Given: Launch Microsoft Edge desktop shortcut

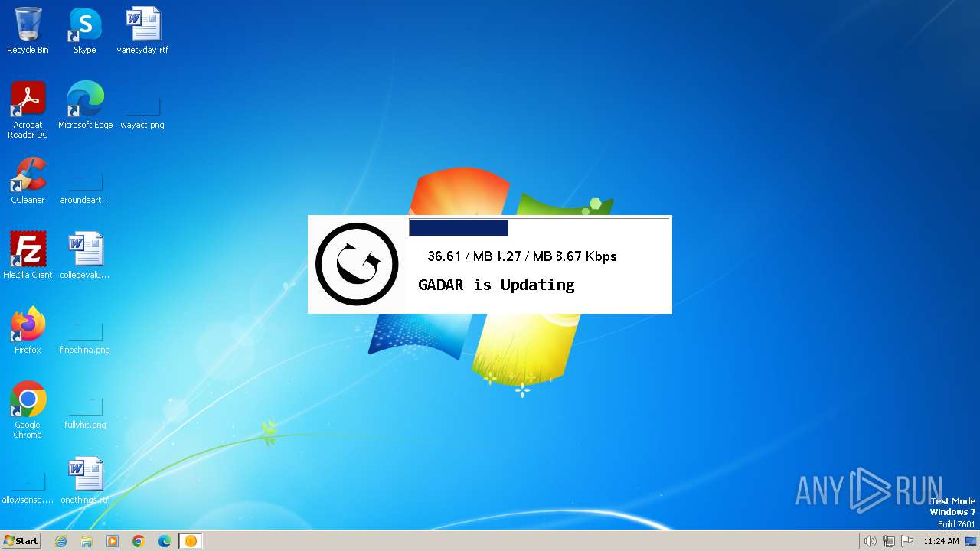Looking at the screenshot, I should tap(85, 106).
